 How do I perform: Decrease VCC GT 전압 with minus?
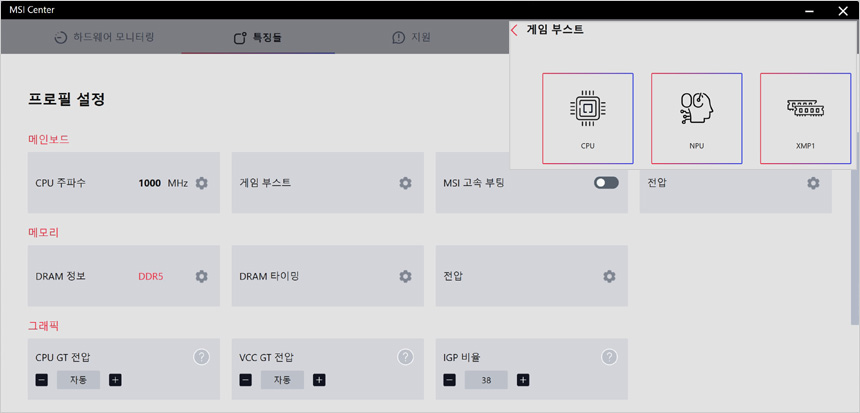[246, 380]
